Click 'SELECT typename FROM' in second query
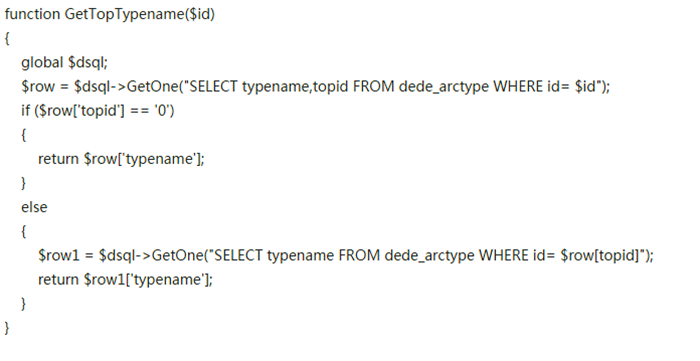The image size is (700, 361). 297,255
